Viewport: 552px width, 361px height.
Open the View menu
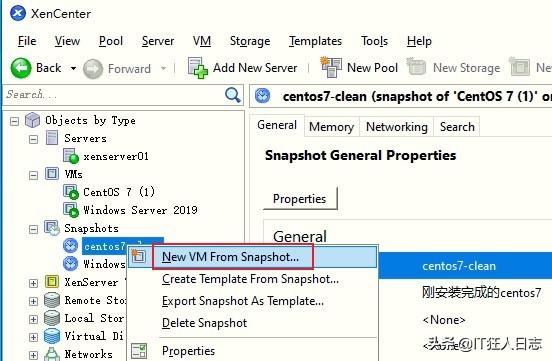[x=67, y=41]
